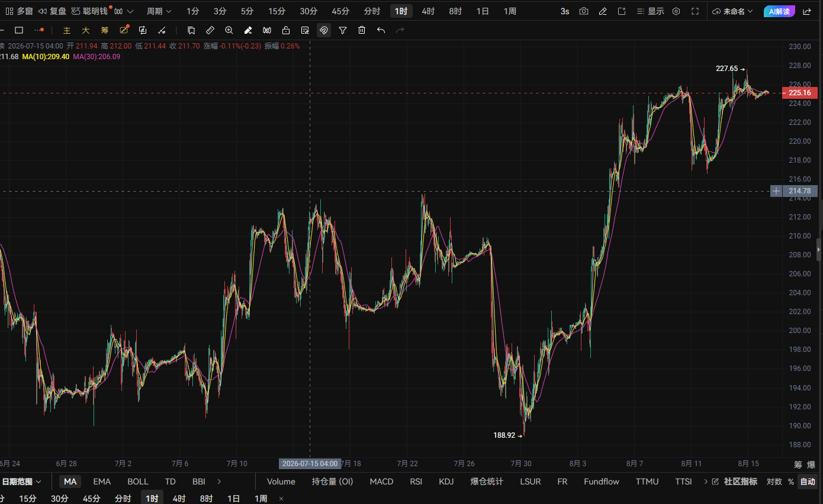The width and height of the screenshot is (823, 504).
Task: Toggle the 主 indicator button
Action: point(67,30)
